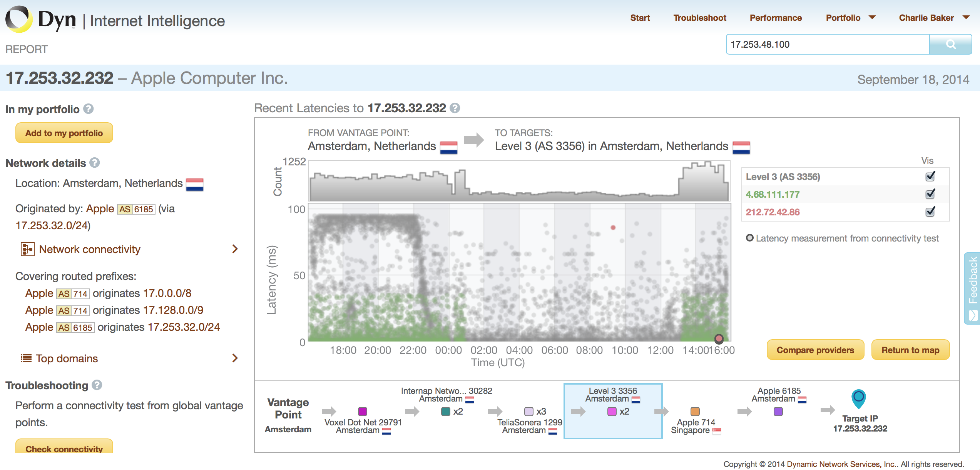Viewport: 980px width, 470px height.
Task: Click the flag beside Voxel Dot Net Amsterdam
Action: click(386, 431)
